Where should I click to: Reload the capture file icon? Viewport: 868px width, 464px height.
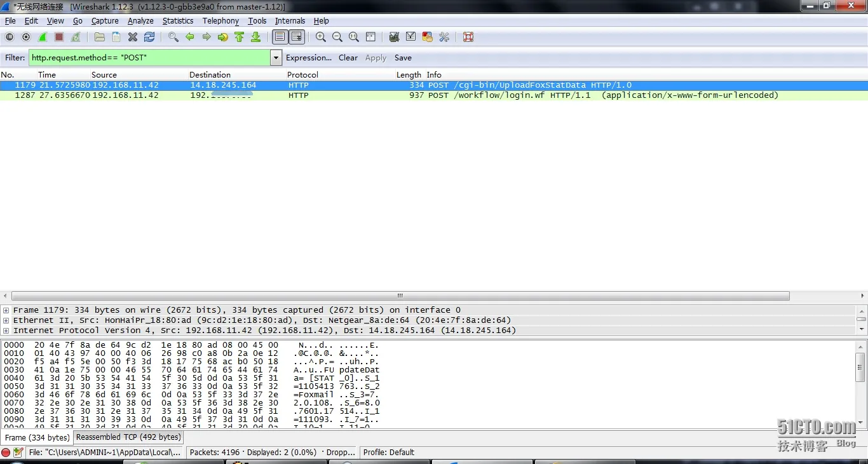click(149, 38)
